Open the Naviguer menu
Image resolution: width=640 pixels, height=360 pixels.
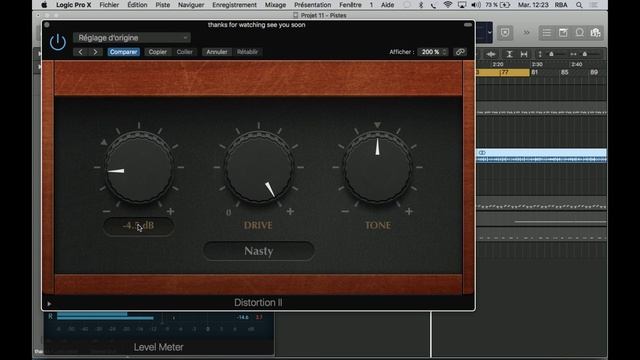click(x=191, y=5)
